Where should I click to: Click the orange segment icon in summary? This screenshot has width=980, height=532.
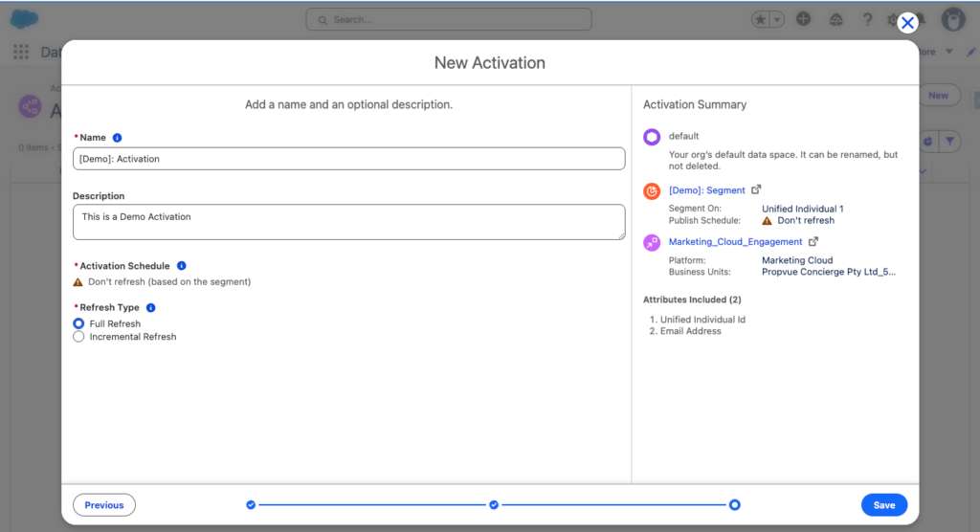pos(652,191)
